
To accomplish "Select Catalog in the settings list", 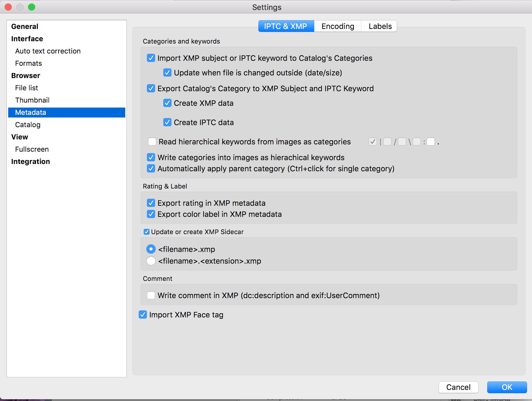I will (x=28, y=125).
